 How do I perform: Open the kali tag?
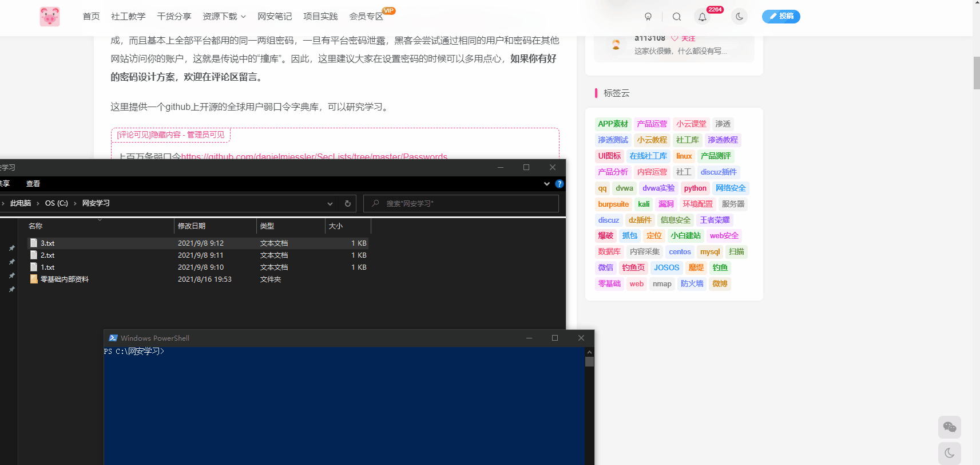644,204
